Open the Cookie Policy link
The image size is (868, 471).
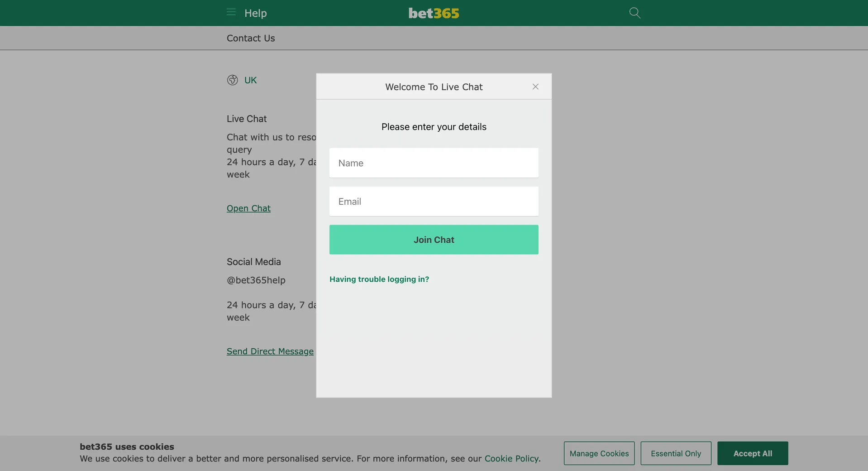(x=511, y=459)
